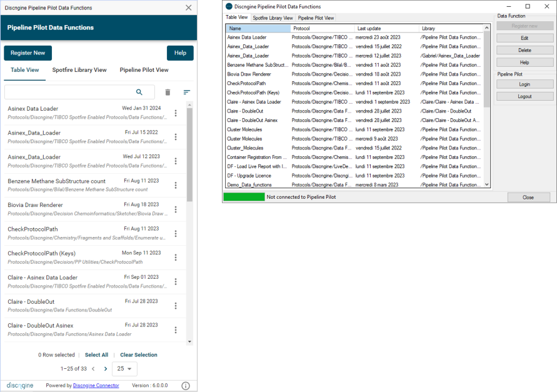
Task: Open the sort/filter lines icon
Action: [x=186, y=92]
